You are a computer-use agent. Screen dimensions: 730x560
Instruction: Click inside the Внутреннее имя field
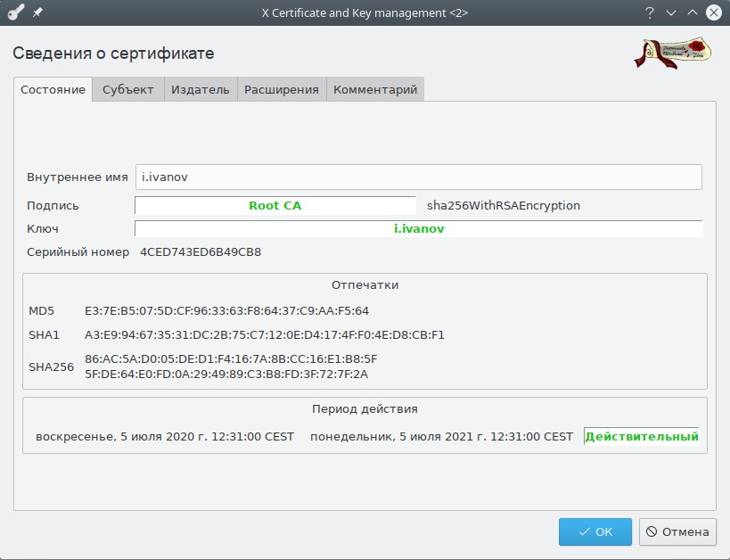357,177
